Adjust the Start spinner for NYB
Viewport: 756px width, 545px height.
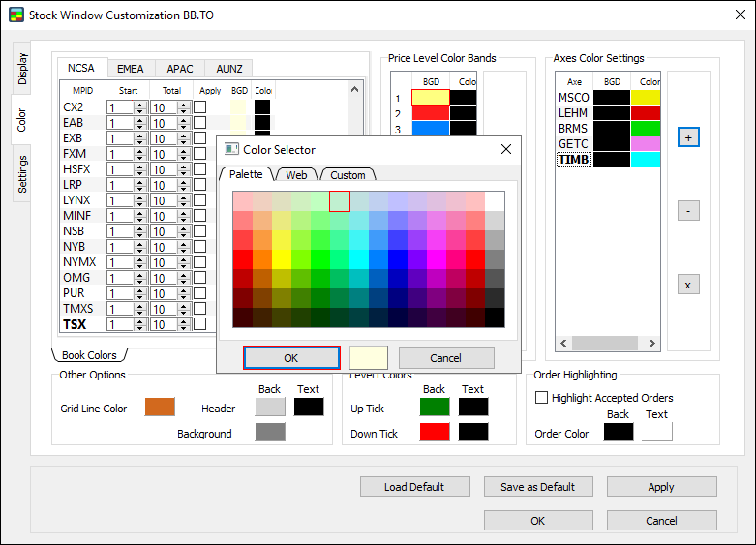[139, 247]
